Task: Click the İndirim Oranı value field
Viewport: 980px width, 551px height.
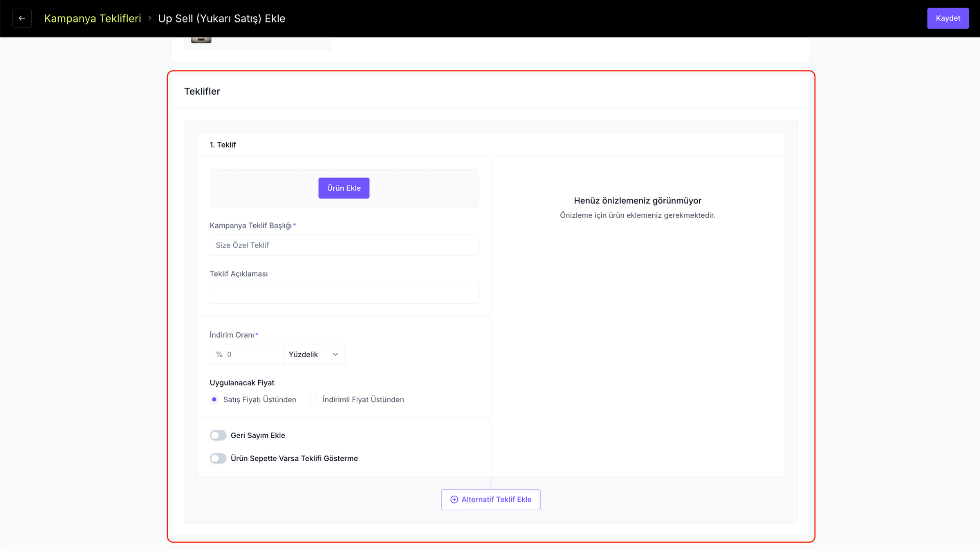Action: tap(247, 355)
